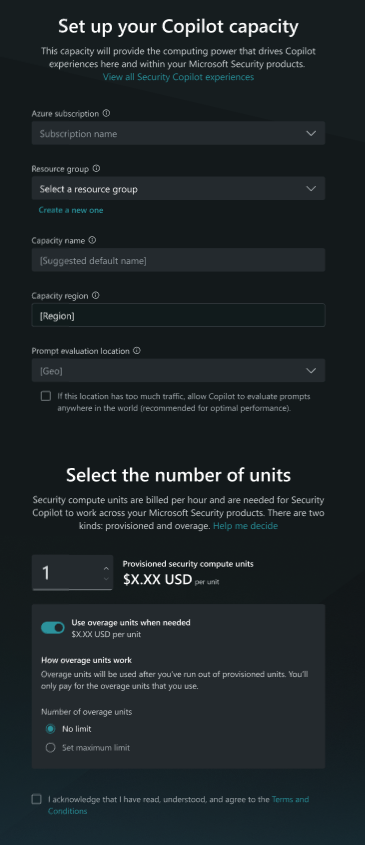This screenshot has height=845, width=365.
Task: Open the Geo prompt evaluation dropdown
Action: 178,371
